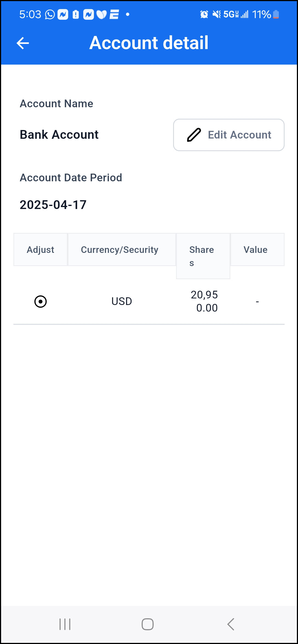
Task: Tap the 20,950.00 shares amount
Action: [204, 301]
